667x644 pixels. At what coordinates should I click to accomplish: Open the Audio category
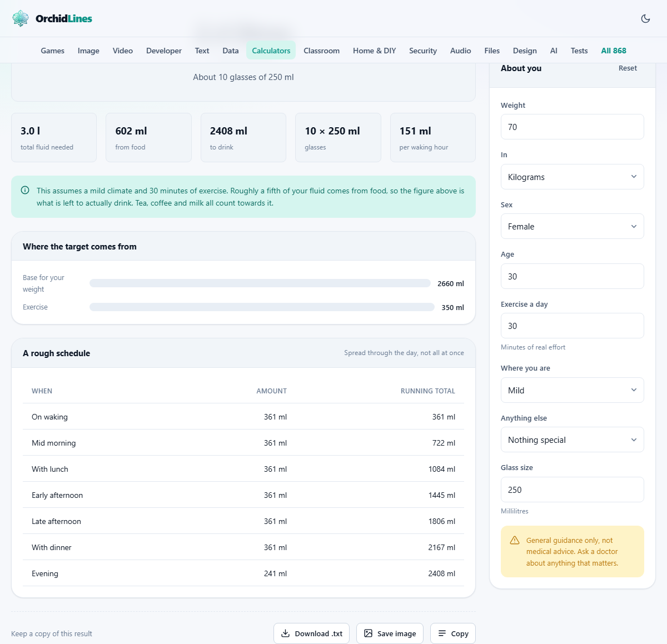point(461,51)
